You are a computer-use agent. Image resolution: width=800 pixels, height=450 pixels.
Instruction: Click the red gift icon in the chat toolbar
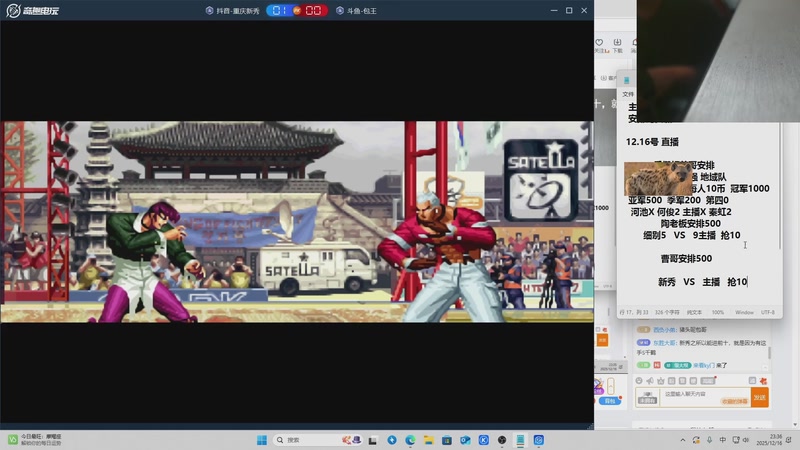coord(763,381)
